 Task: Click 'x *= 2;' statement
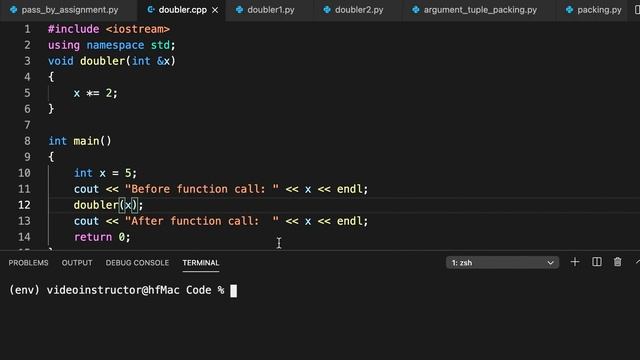(96, 93)
